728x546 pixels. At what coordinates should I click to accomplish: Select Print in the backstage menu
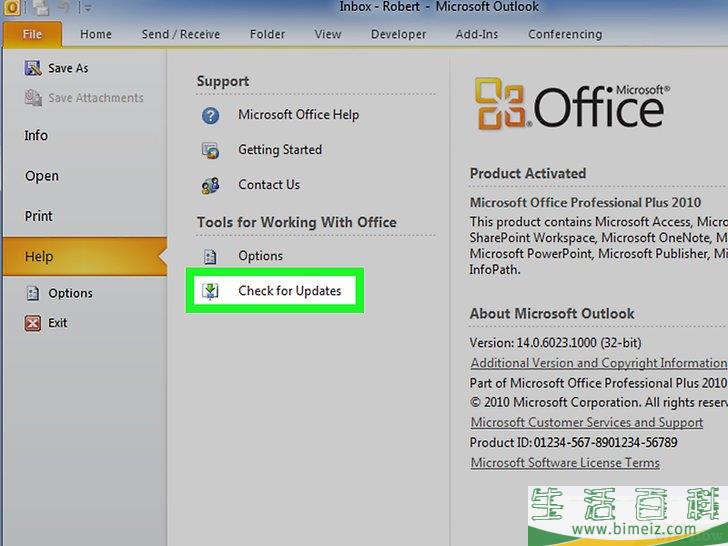pos(39,216)
